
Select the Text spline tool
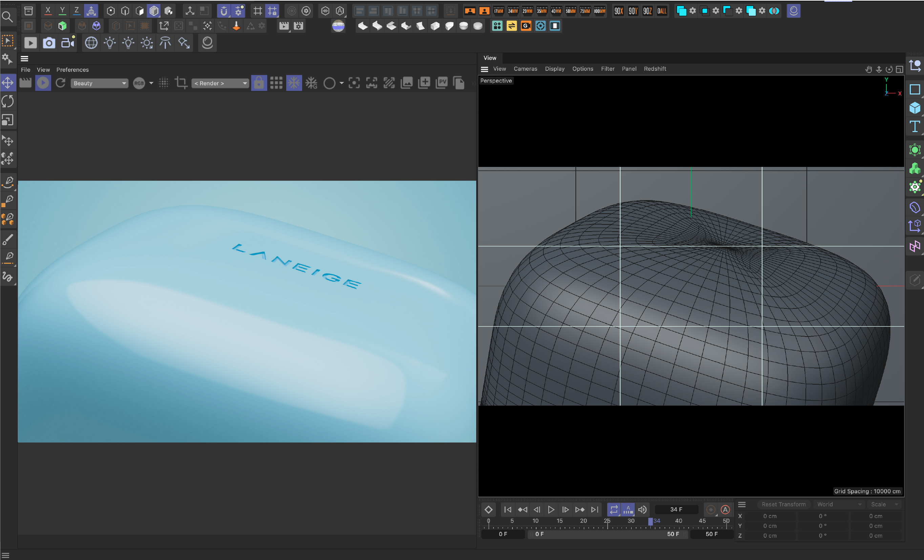click(x=915, y=127)
